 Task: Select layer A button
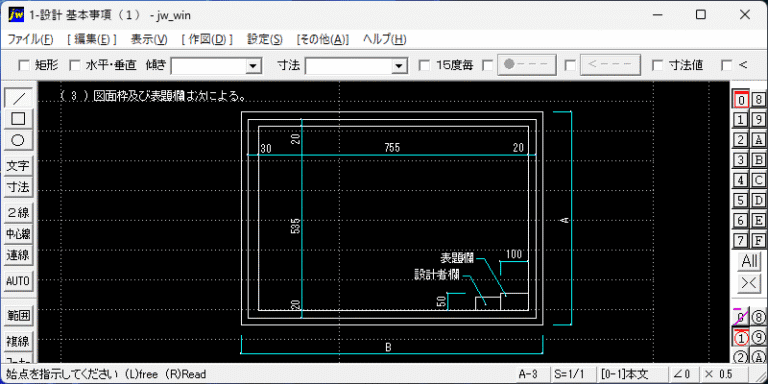[759, 140]
